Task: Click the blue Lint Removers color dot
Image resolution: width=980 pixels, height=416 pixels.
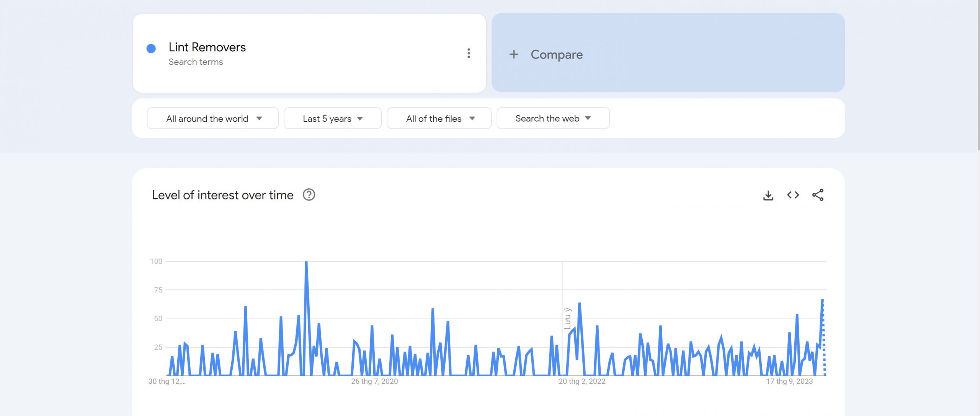Action: pos(151,49)
